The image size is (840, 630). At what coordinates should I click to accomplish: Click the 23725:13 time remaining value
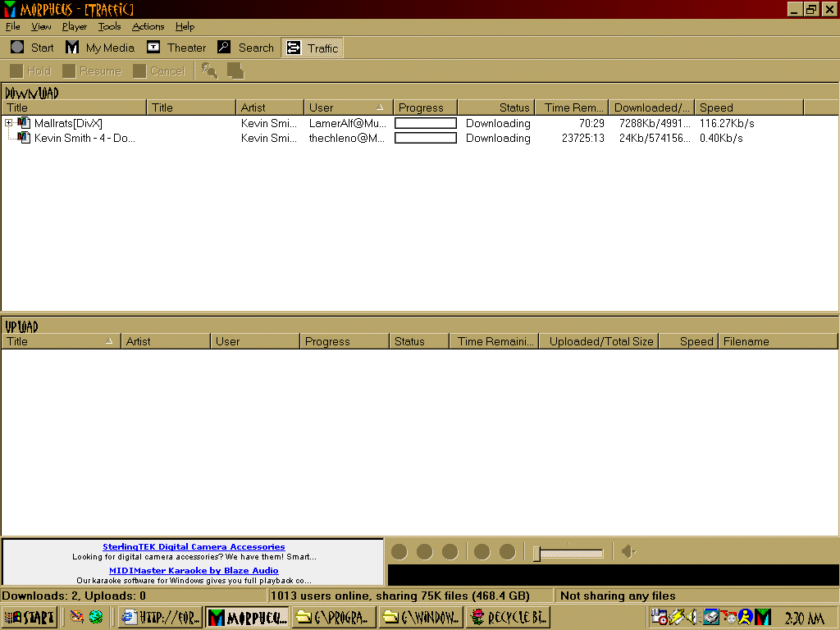point(583,138)
